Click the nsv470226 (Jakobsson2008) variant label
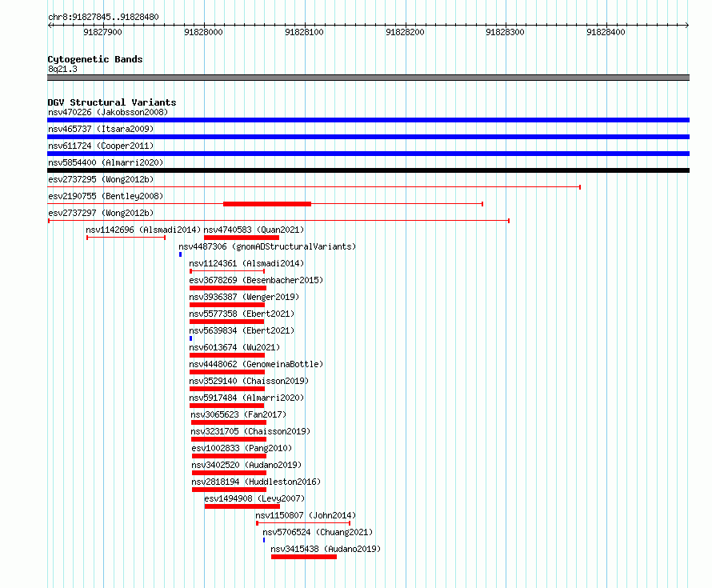 (108, 112)
